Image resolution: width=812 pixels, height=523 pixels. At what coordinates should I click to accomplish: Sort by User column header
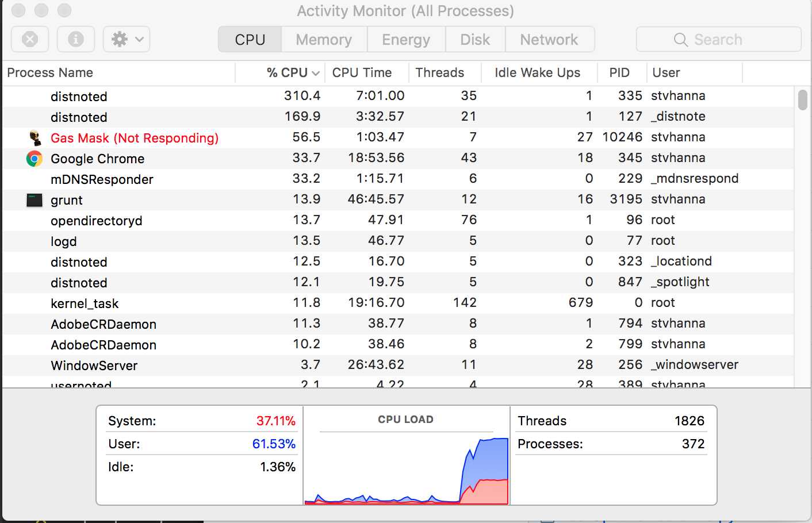[695, 72]
